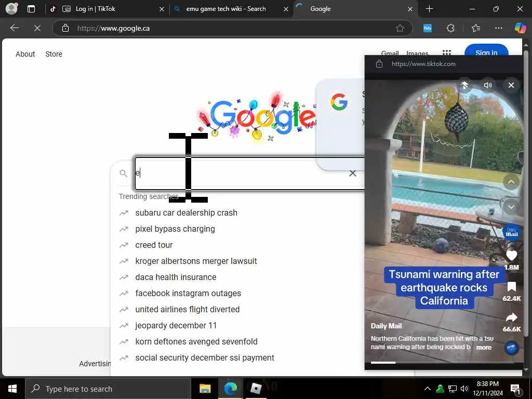Viewport: 532px width, 399px height.
Task: Close the emu game tech wiki tab
Action: [x=286, y=9]
